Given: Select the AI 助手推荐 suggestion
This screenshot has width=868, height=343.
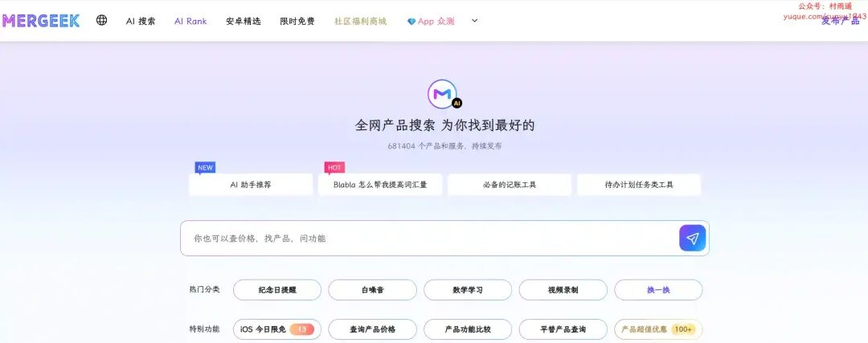Looking at the screenshot, I should click(251, 185).
